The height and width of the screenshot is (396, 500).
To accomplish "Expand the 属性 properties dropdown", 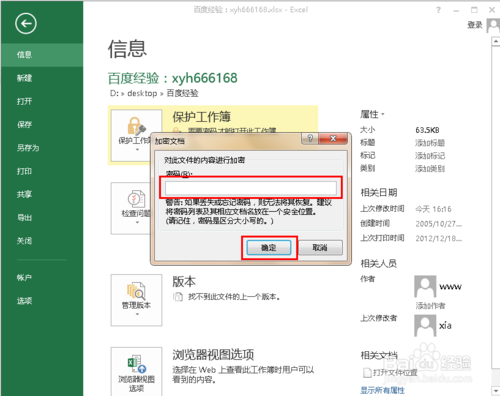I will pyautogui.click(x=372, y=114).
